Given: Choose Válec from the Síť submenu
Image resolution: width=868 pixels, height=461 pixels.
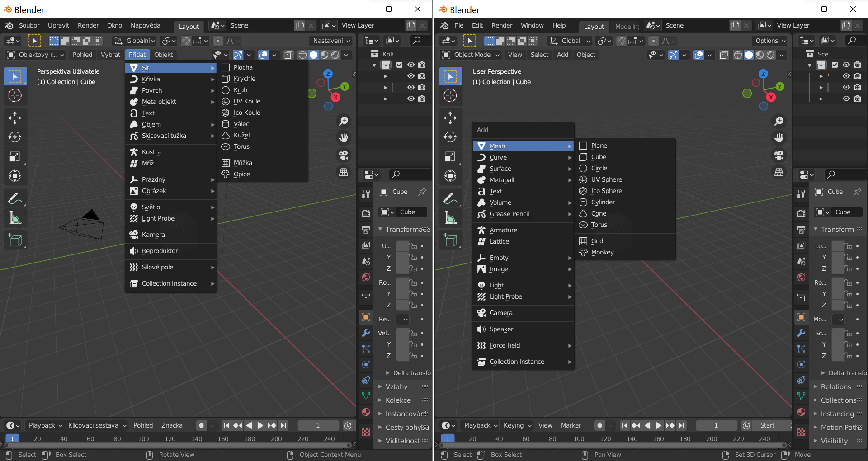Looking at the screenshot, I should (x=263, y=124).
